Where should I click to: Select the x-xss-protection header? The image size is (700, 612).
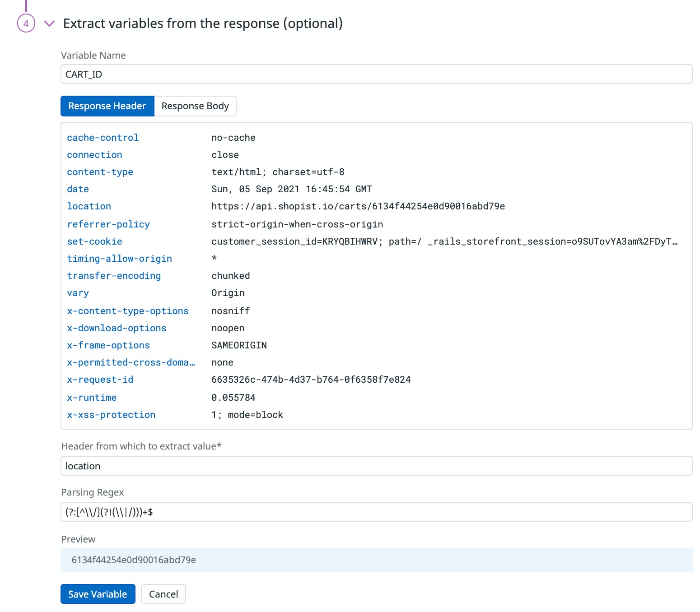tap(111, 415)
